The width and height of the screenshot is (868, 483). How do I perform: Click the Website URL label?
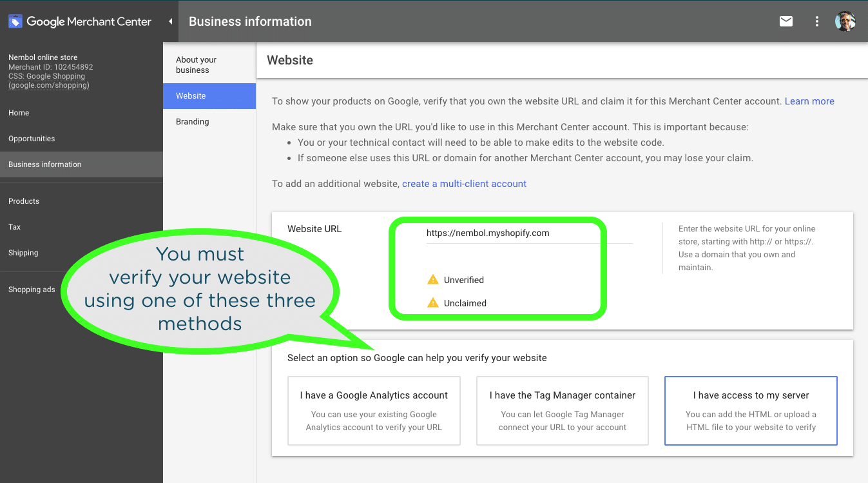point(314,229)
